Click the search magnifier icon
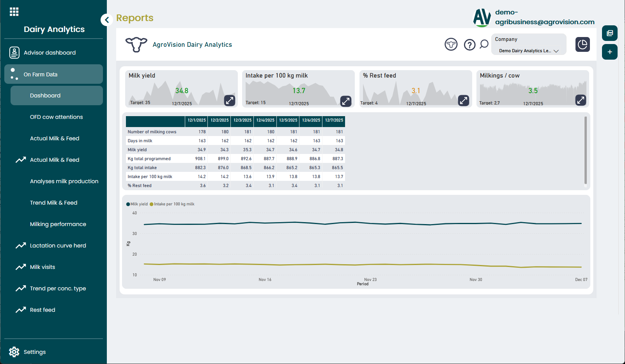The image size is (625, 364). (x=484, y=44)
